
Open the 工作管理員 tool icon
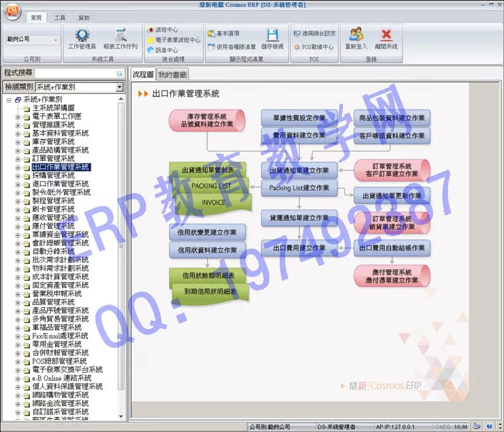pyautogui.click(x=82, y=39)
